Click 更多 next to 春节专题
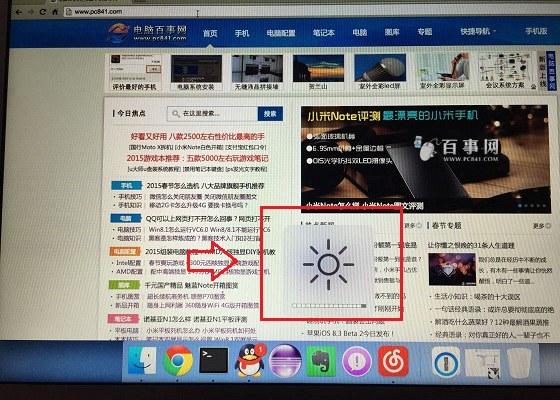This screenshot has height=400, width=560. tap(541, 226)
